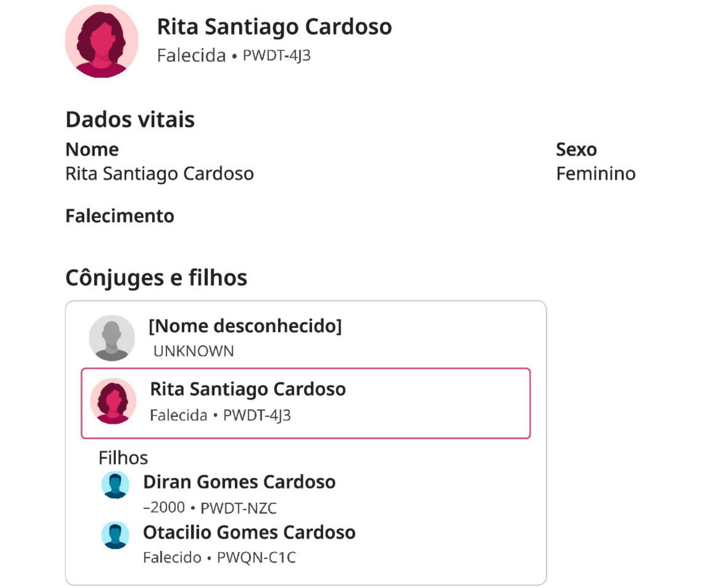Click the Falecimento field label
This screenshot has height=588, width=701.
[x=120, y=216]
